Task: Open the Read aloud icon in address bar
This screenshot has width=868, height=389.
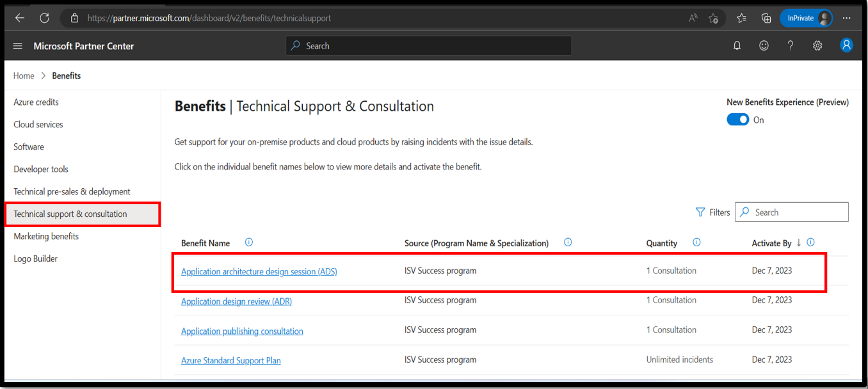Action: click(x=693, y=18)
